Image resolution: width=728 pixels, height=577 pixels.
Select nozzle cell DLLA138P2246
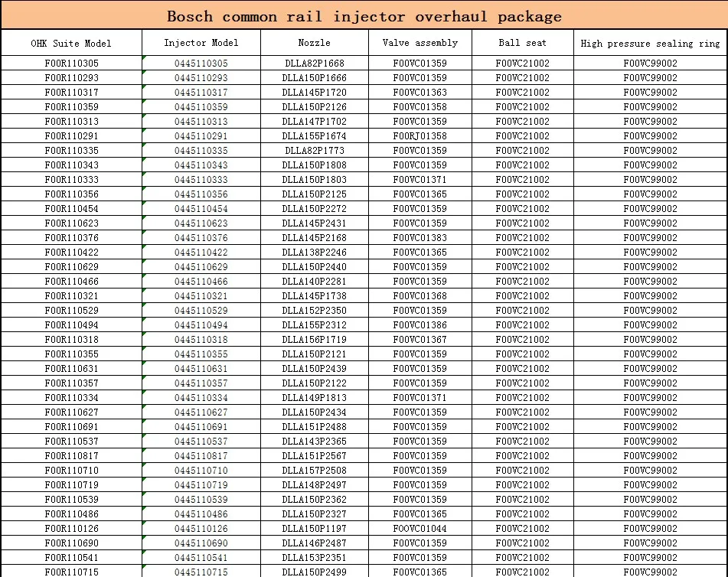click(315, 252)
